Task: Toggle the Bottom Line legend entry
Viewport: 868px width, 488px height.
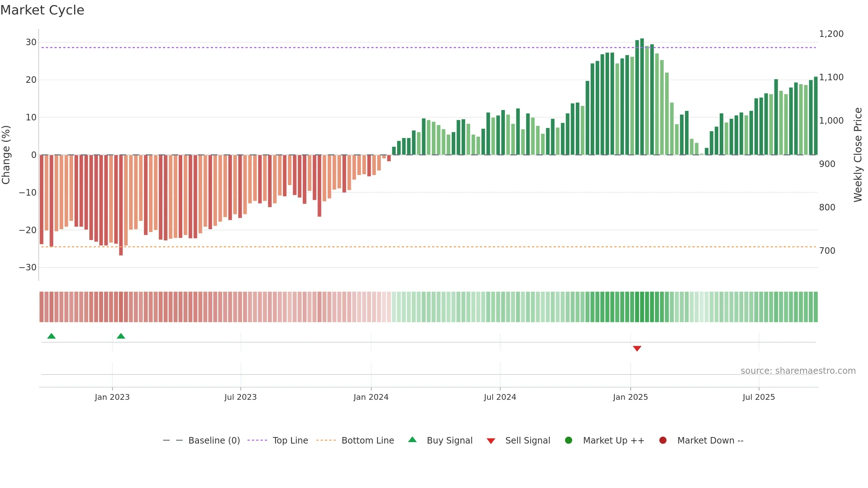Action: click(355, 441)
